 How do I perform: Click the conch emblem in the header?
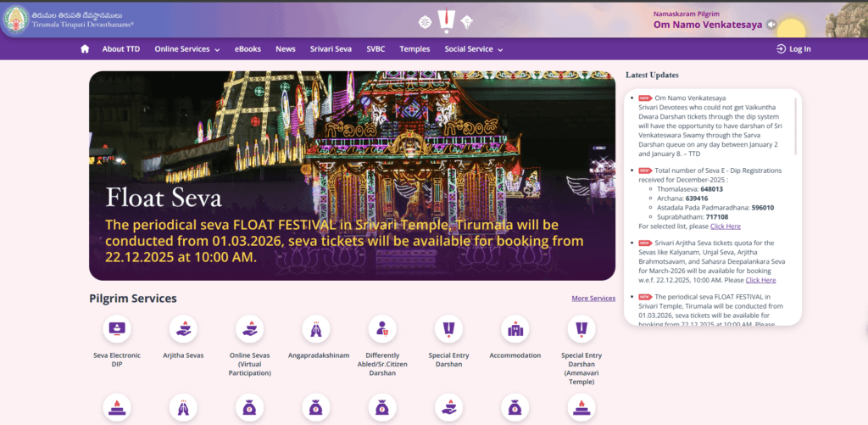coord(467,22)
